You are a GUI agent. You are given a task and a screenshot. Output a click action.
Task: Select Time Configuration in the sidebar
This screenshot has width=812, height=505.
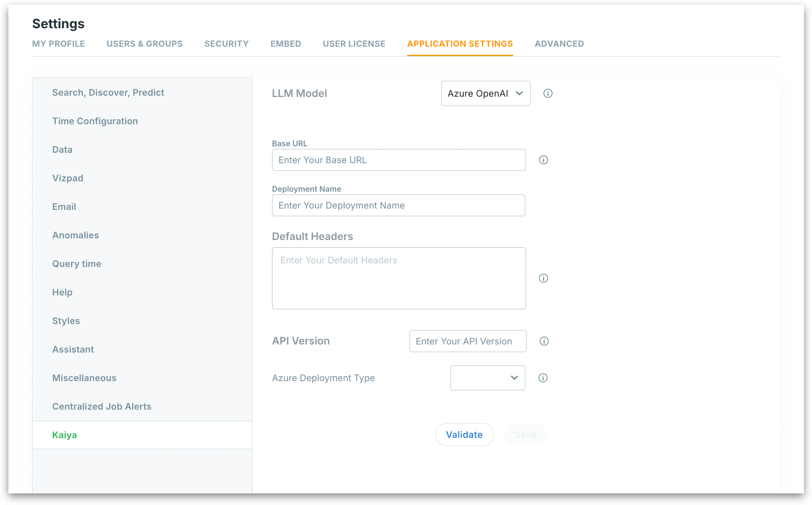tap(95, 121)
